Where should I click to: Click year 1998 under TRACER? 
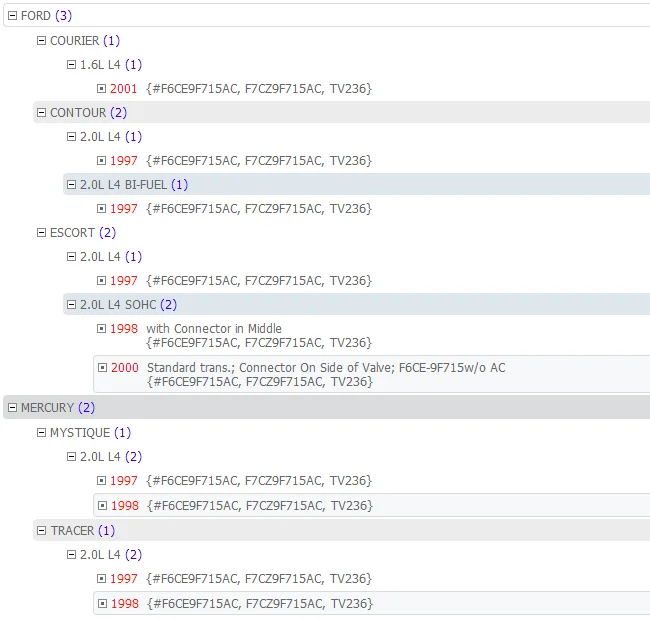pyautogui.click(x=125, y=604)
